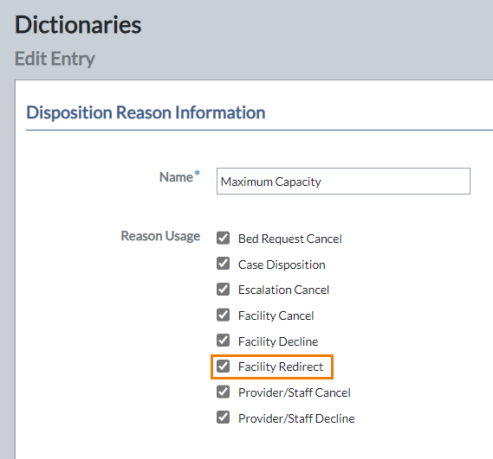Uncheck the highlighted Facility Redirect checkbox
This screenshot has width=493, height=459.
(223, 366)
